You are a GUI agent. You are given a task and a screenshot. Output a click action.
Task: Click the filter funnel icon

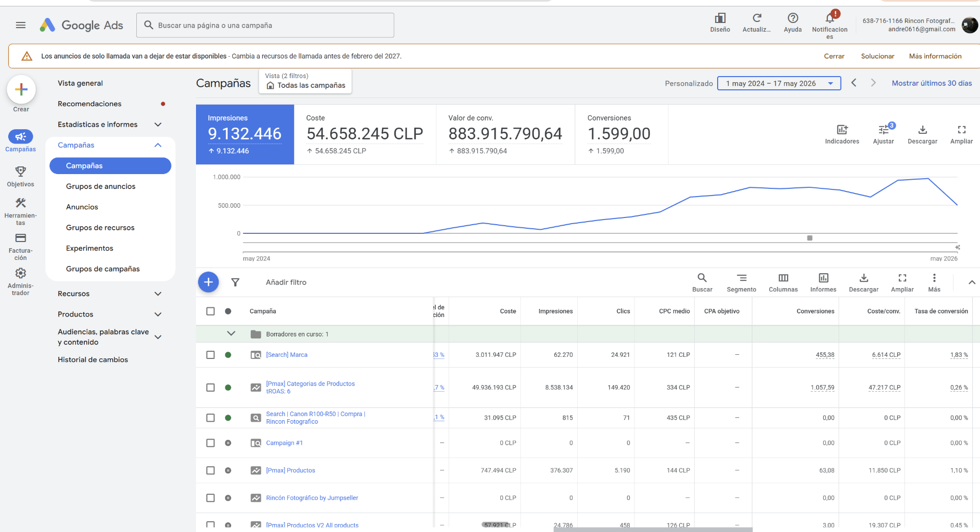[x=235, y=282]
